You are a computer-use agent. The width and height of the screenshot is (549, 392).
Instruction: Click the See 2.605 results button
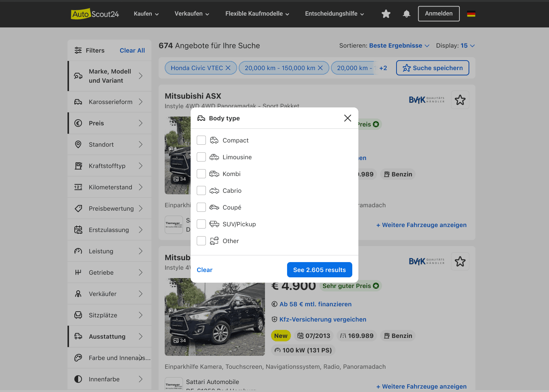coord(319,270)
